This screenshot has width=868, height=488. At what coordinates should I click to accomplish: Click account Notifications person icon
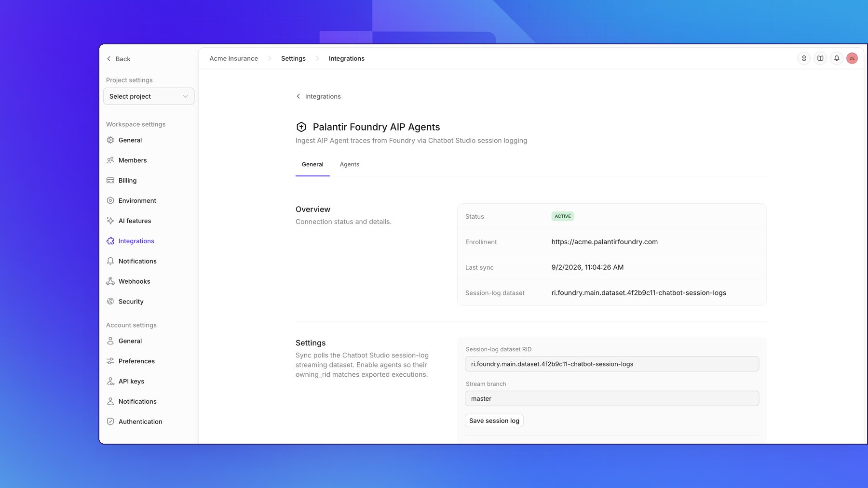tap(110, 402)
